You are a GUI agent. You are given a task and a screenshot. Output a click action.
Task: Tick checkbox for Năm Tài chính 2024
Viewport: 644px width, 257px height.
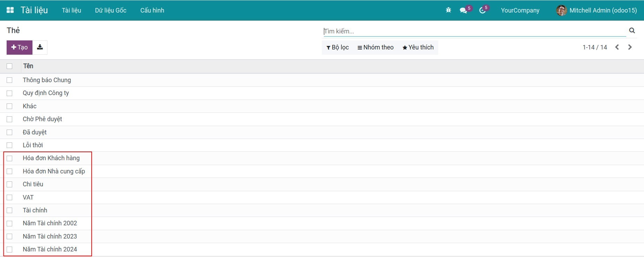pyautogui.click(x=9, y=249)
